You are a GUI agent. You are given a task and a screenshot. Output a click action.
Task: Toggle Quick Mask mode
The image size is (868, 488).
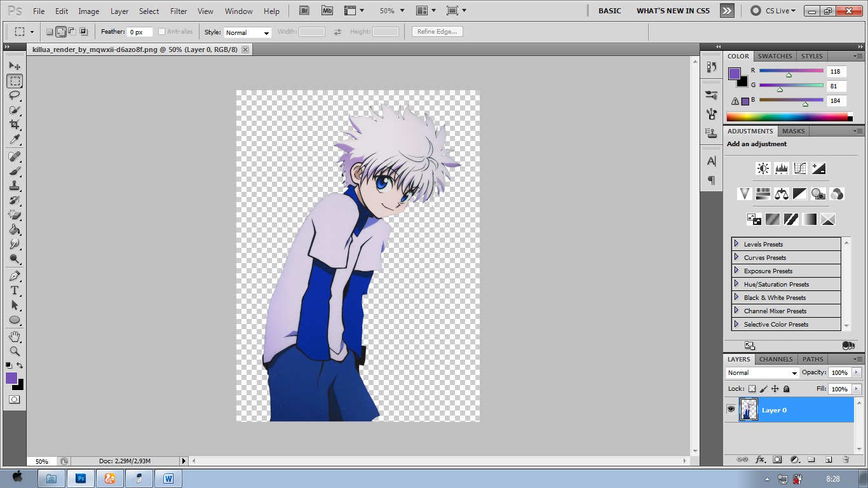click(14, 400)
